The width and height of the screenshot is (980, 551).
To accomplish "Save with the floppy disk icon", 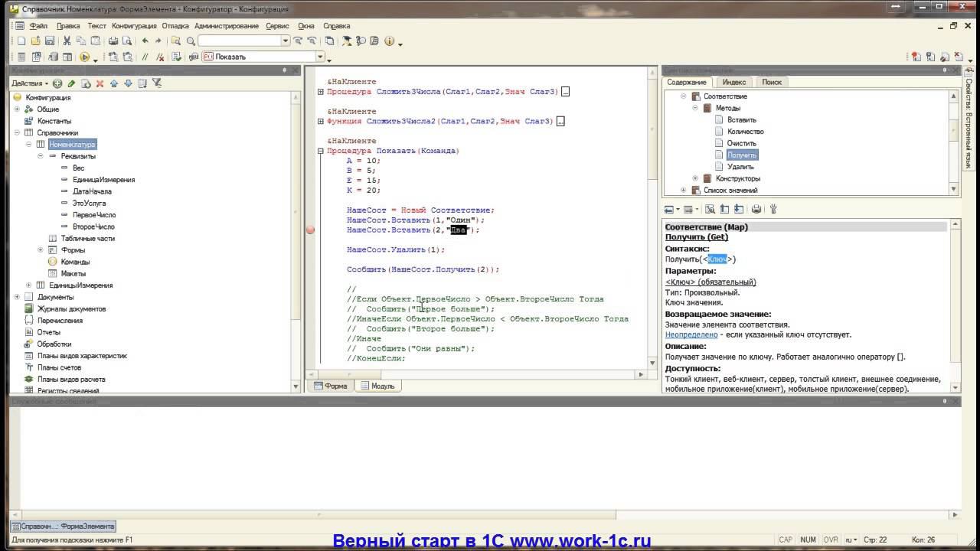I will (x=49, y=41).
